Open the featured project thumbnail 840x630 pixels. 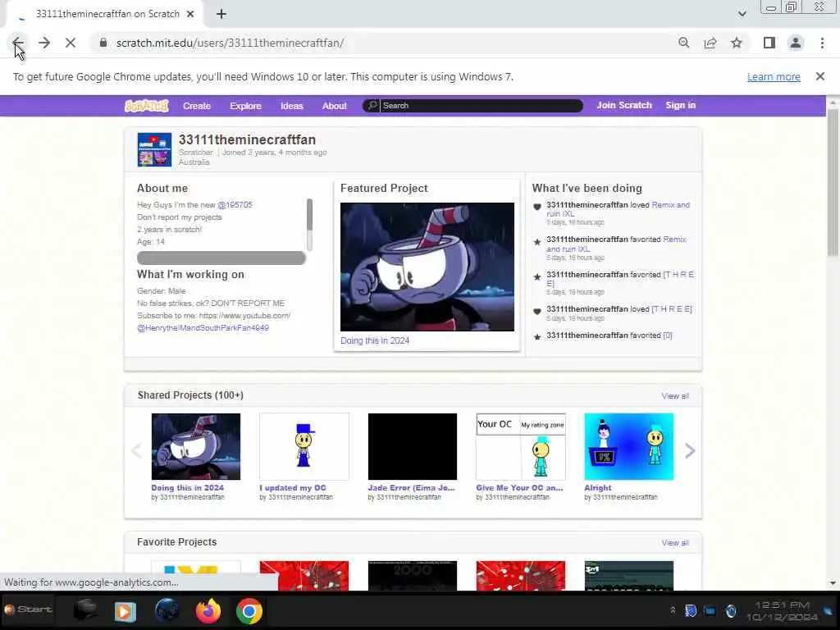427,267
